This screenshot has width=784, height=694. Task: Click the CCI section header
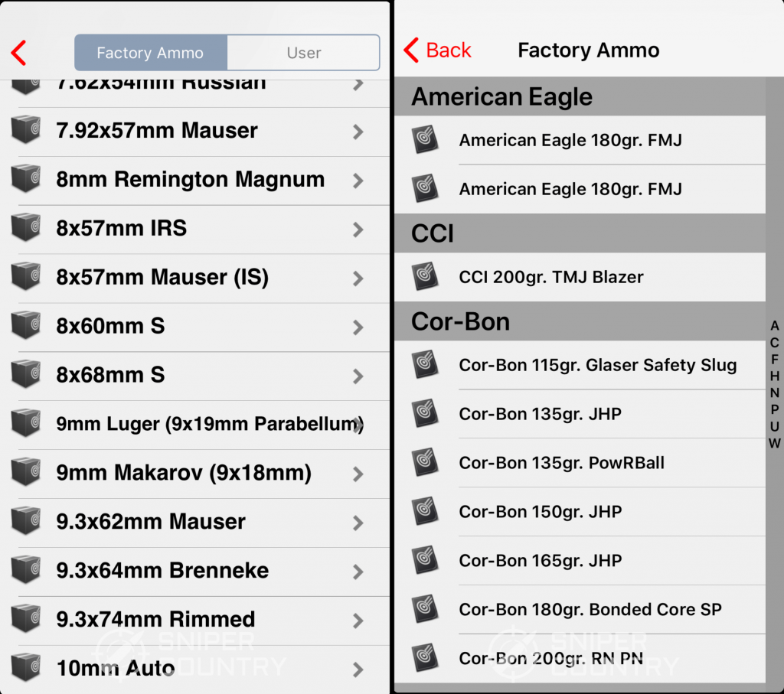(x=580, y=233)
